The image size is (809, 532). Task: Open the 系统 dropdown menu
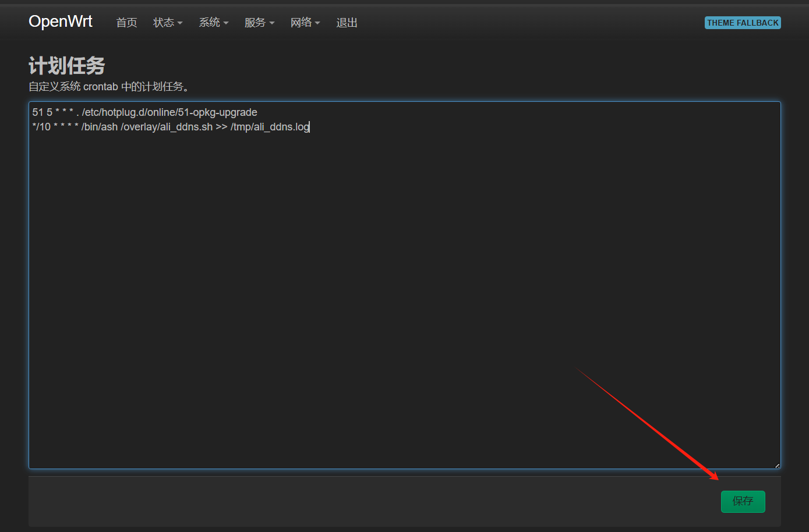click(214, 23)
